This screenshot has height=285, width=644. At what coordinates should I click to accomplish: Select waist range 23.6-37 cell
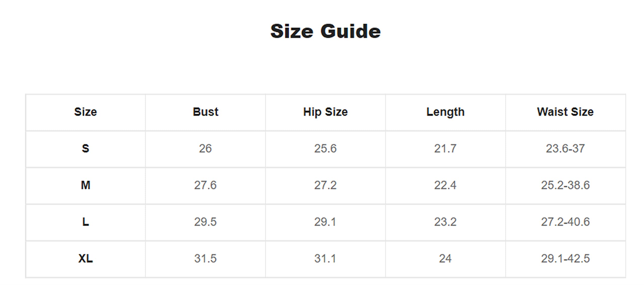pyautogui.click(x=565, y=148)
